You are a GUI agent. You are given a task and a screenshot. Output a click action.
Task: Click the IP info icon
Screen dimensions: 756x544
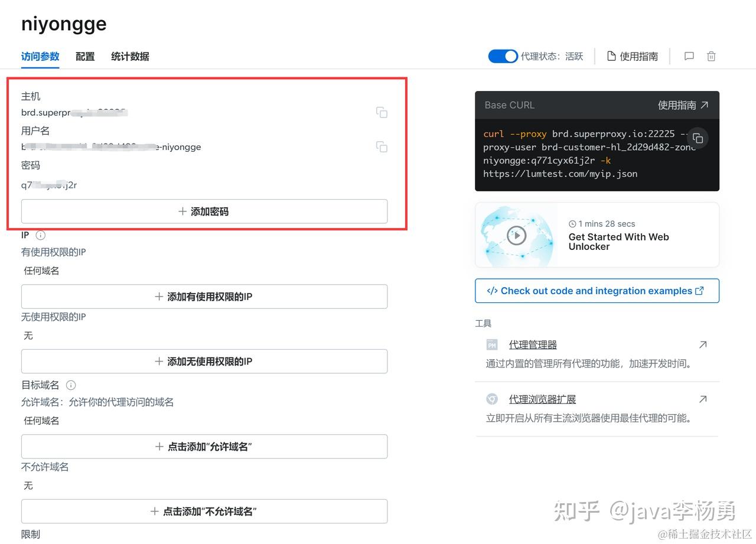(x=41, y=235)
